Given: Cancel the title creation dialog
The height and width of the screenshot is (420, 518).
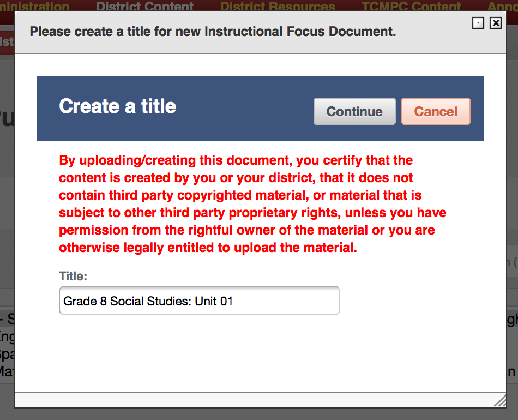Looking at the screenshot, I should click(x=436, y=111).
